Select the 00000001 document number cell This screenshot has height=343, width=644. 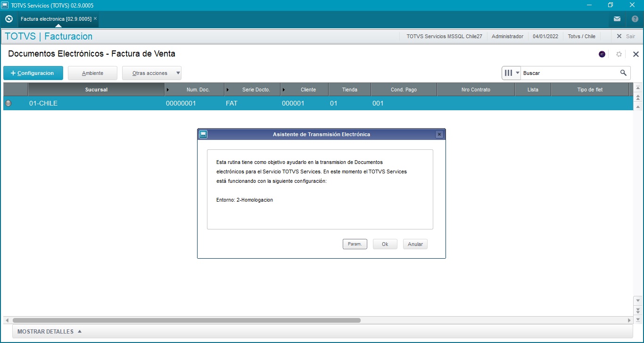click(195, 103)
